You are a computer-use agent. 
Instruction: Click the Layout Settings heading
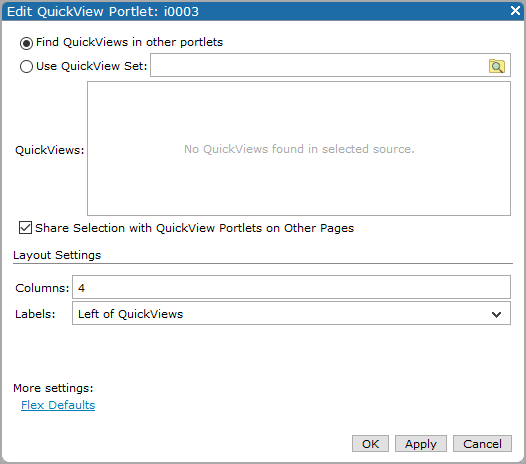point(57,255)
